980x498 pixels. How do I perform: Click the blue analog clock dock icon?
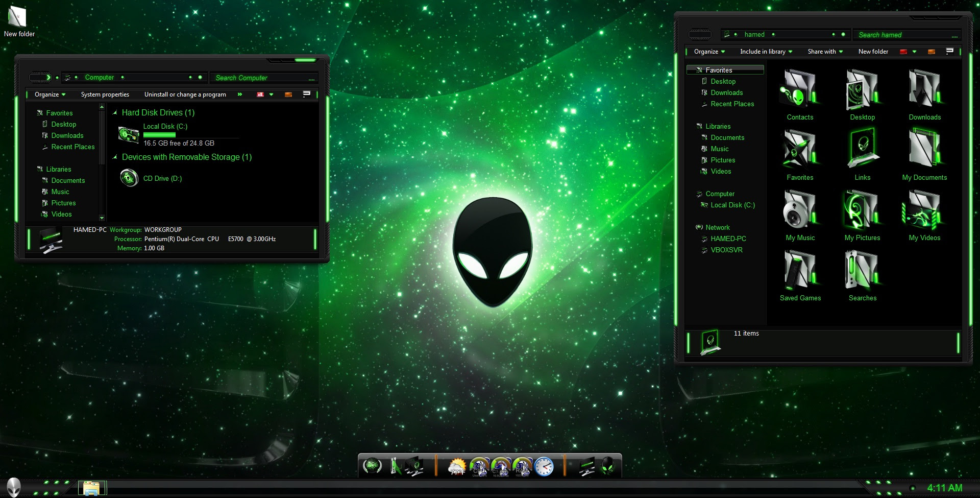tap(544, 466)
